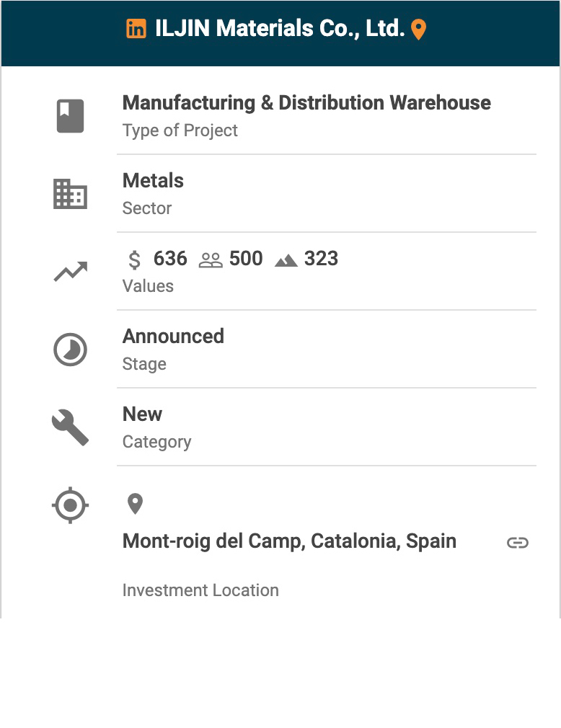Select Mont-roig del Camp, Catalonia, Spain text
This screenshot has height=728, width=561.
pyautogui.click(x=289, y=541)
